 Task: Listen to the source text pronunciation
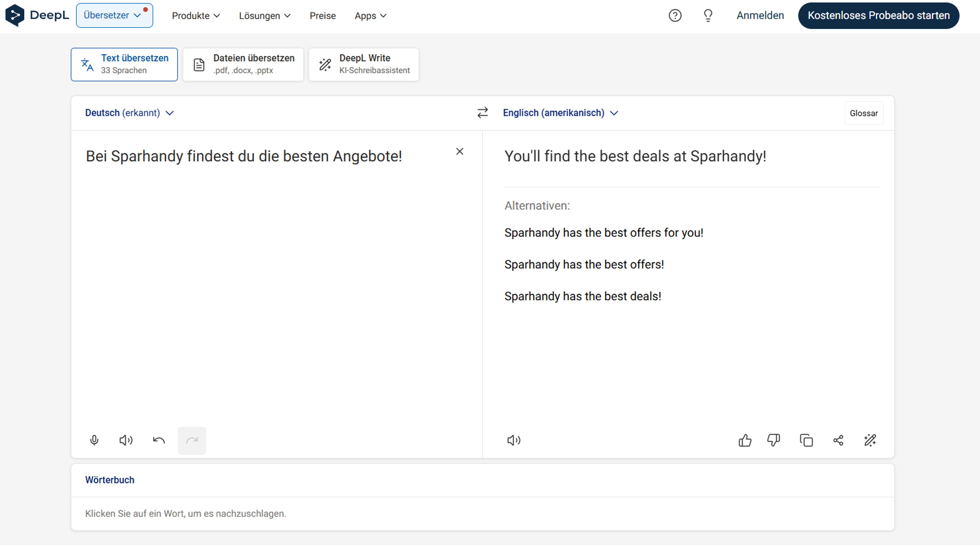click(x=126, y=440)
